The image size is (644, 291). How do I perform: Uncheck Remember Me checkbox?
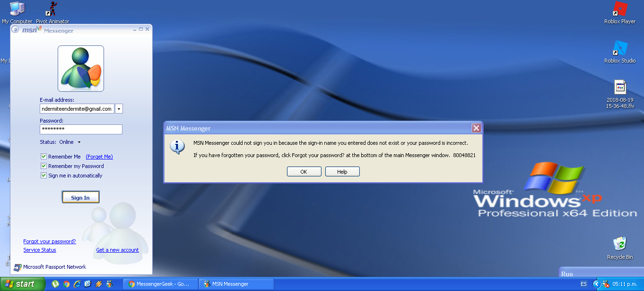coord(44,157)
